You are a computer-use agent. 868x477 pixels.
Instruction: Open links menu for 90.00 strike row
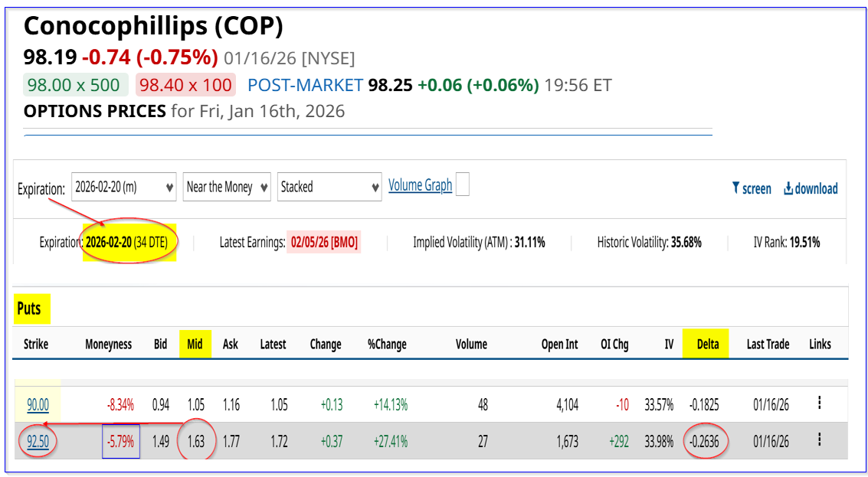point(820,403)
